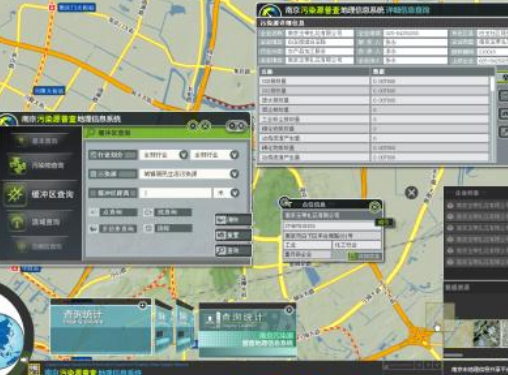Viewport: 508px width, 375px height.
Task: Click the buffer distance input field
Action: click(175, 193)
